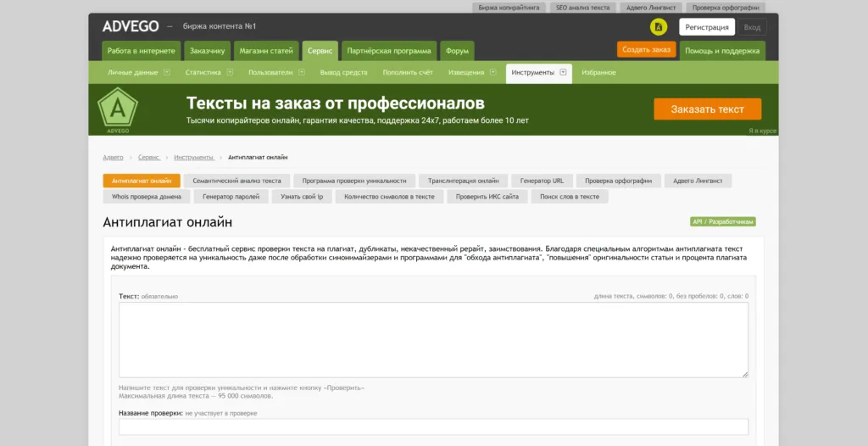
Task: Expand the Извещения dropdown arrow
Action: [x=492, y=72]
